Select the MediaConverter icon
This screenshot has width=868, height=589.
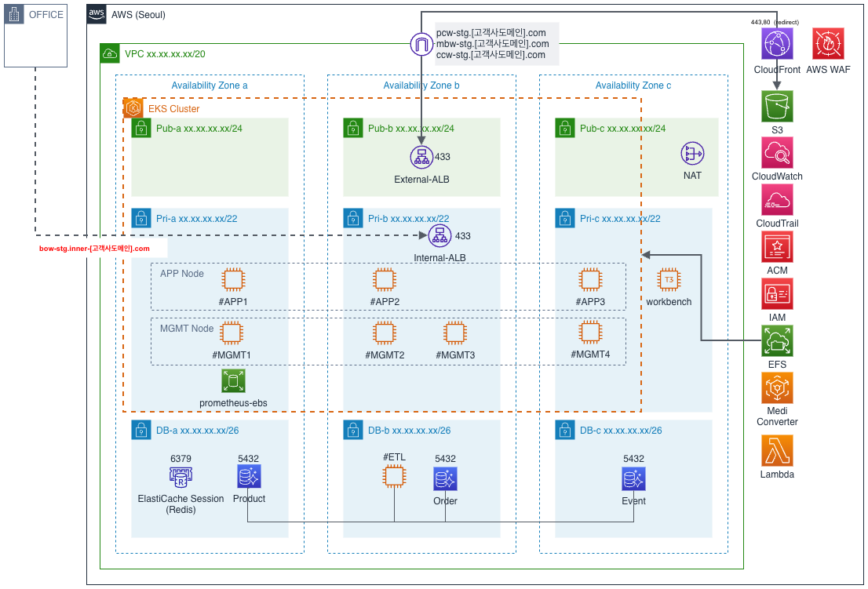(778, 387)
